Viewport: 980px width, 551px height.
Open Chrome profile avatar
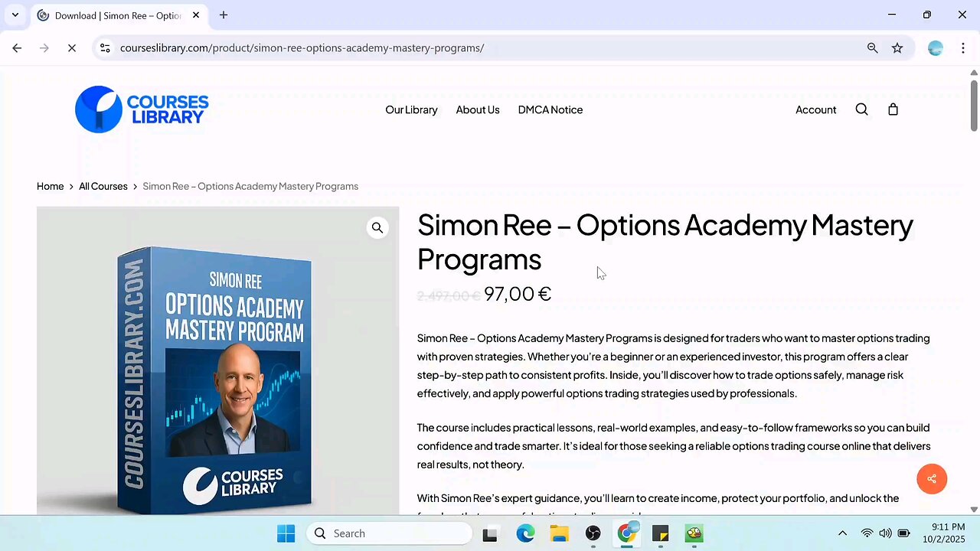(935, 47)
